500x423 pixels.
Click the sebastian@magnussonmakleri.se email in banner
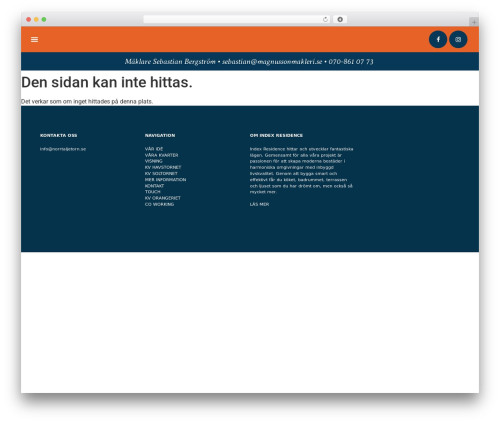click(x=272, y=62)
